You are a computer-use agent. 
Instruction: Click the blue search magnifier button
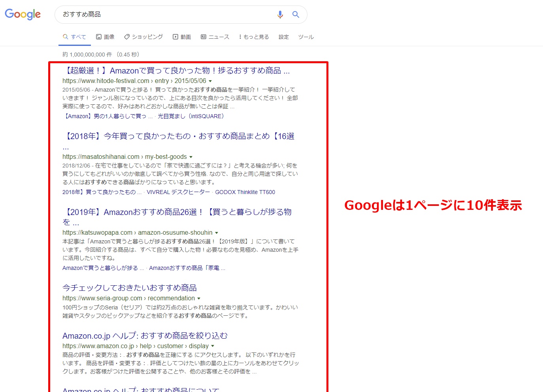coord(296,15)
